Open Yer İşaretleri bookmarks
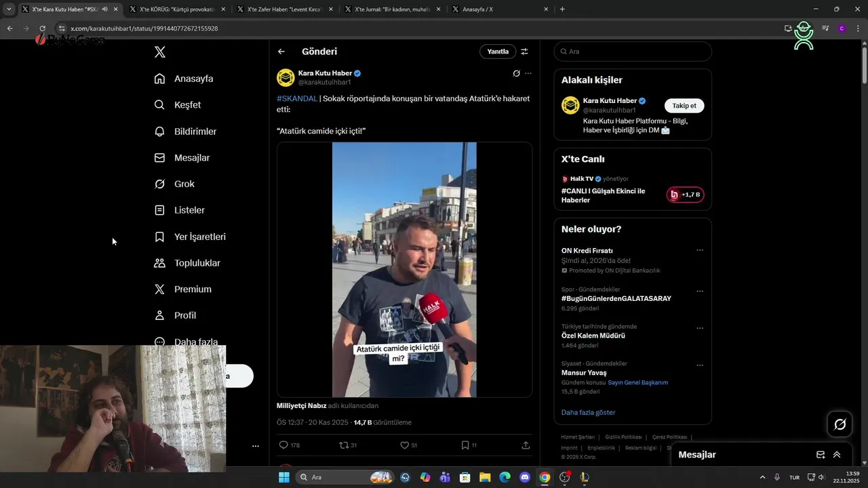 (x=190, y=237)
